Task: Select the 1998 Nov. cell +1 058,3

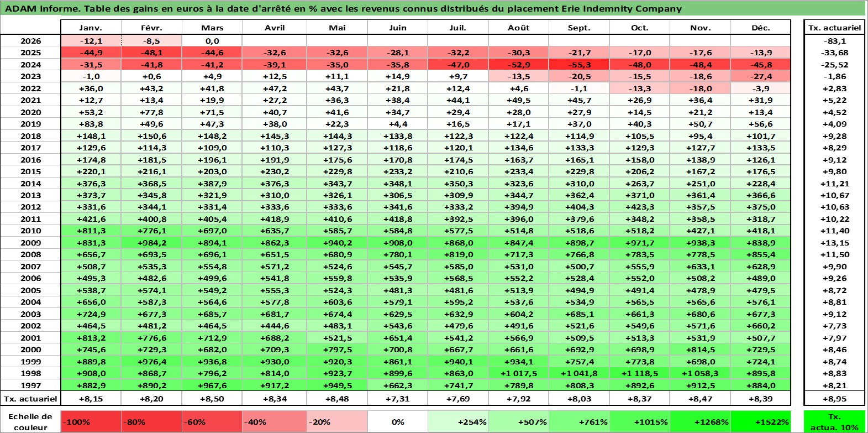Action: pos(700,373)
